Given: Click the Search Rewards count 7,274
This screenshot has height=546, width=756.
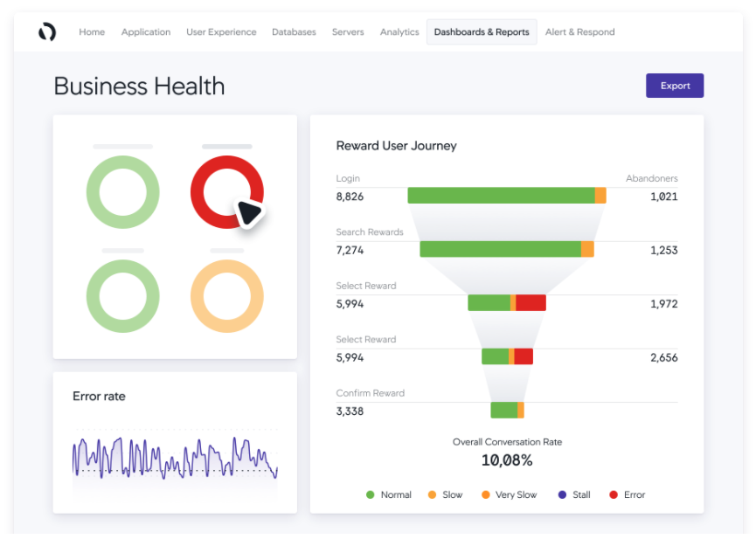Looking at the screenshot, I should (x=350, y=250).
